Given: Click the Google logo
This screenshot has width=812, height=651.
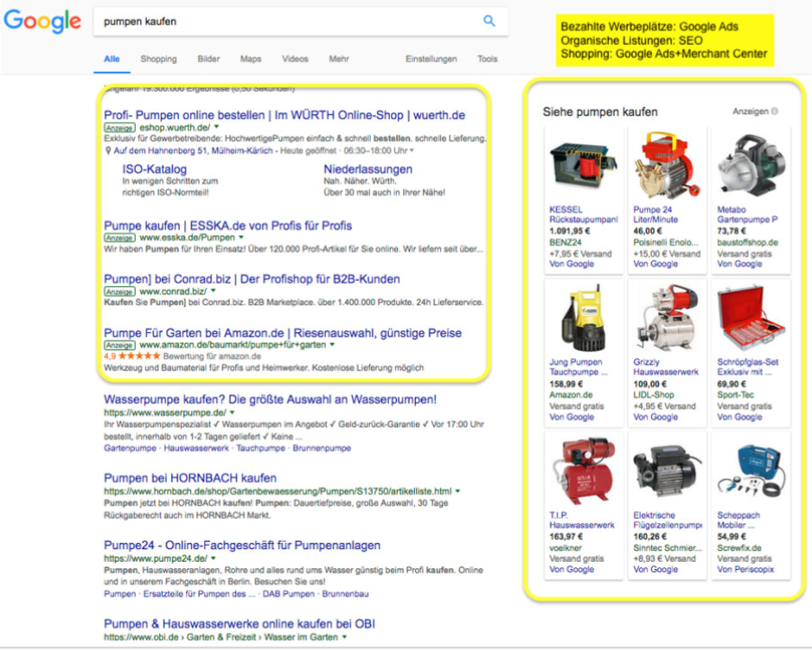Looking at the screenshot, I should 42,22.
